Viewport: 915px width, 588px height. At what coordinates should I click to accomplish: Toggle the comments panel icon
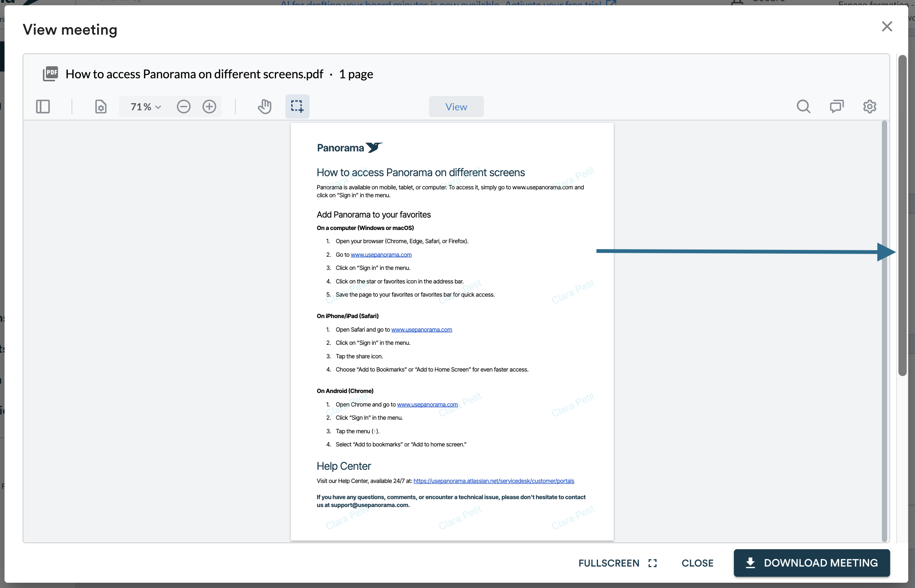[836, 107]
